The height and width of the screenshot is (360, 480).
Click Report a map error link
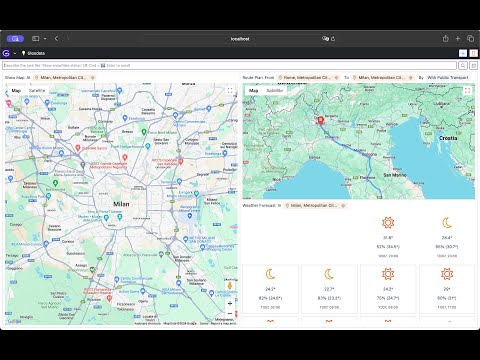coord(224,323)
